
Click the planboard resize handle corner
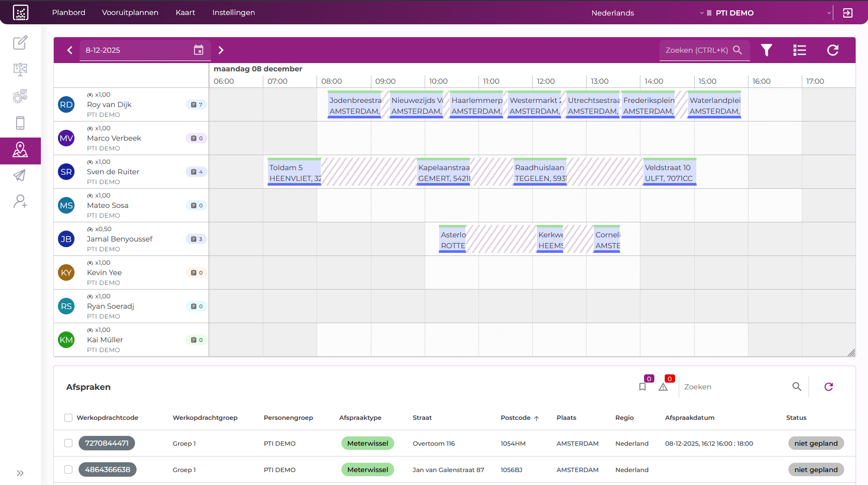pyautogui.click(x=851, y=353)
